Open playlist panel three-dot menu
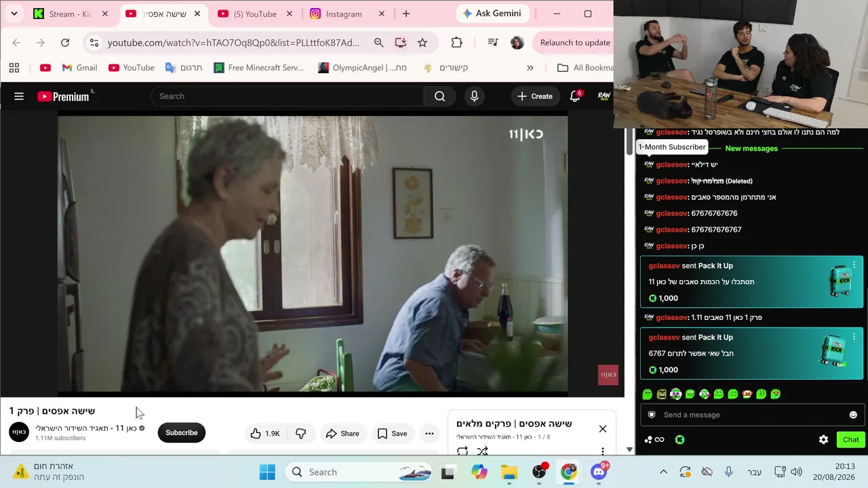The height and width of the screenshot is (488, 868). coord(602,451)
